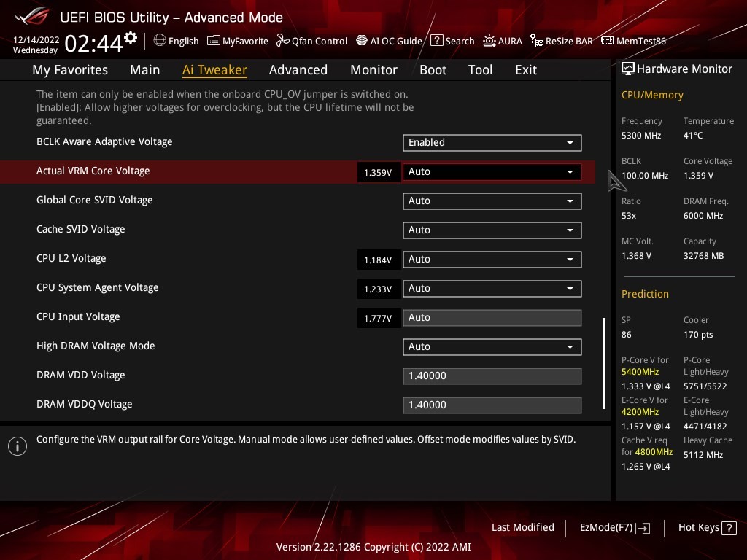Open Actual VRM Core Voltage dropdown
This screenshot has width=747, height=560.
point(492,171)
